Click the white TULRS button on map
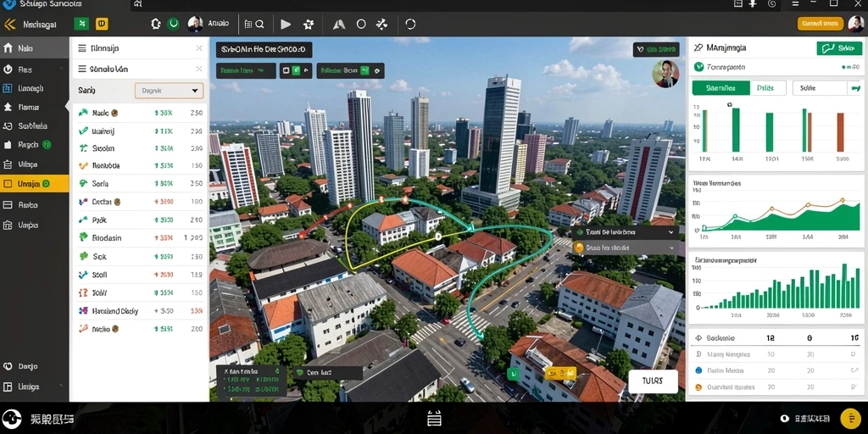 tap(654, 381)
